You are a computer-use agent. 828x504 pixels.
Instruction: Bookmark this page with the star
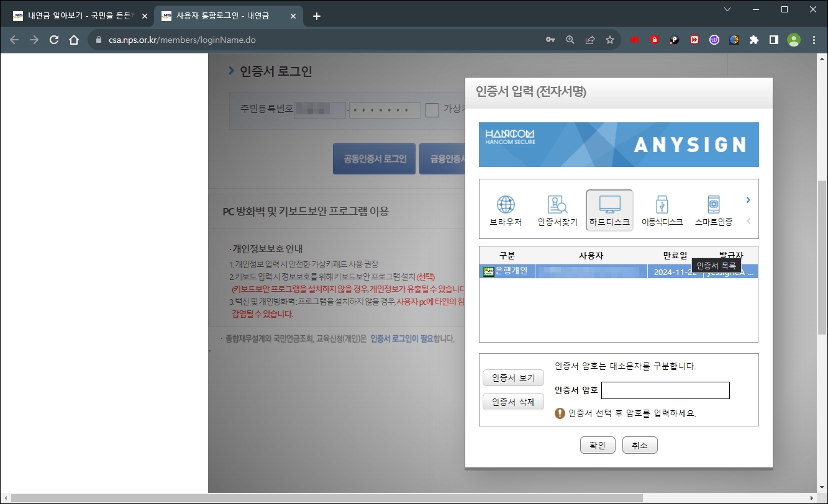610,40
